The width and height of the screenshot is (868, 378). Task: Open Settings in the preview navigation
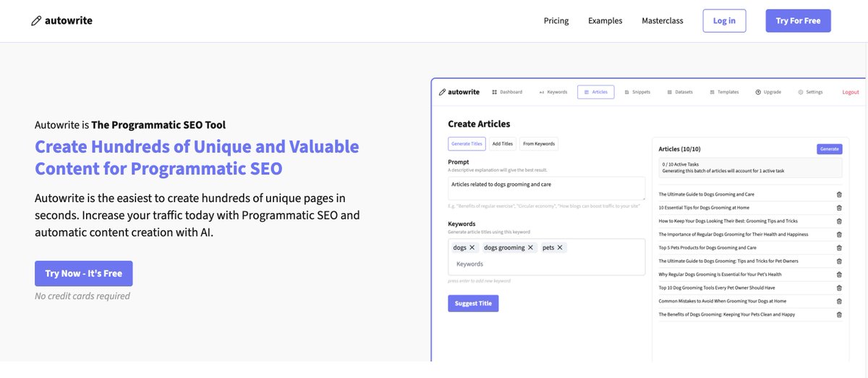(x=811, y=92)
